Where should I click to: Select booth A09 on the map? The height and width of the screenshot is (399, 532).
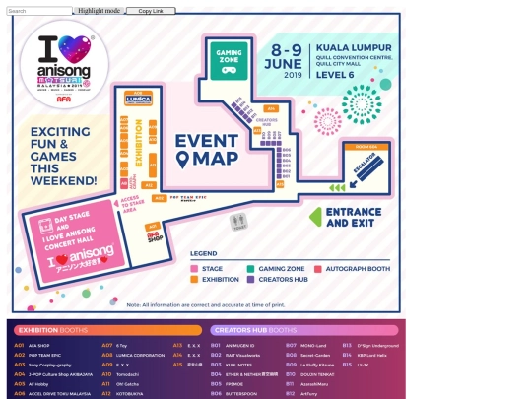click(x=153, y=127)
